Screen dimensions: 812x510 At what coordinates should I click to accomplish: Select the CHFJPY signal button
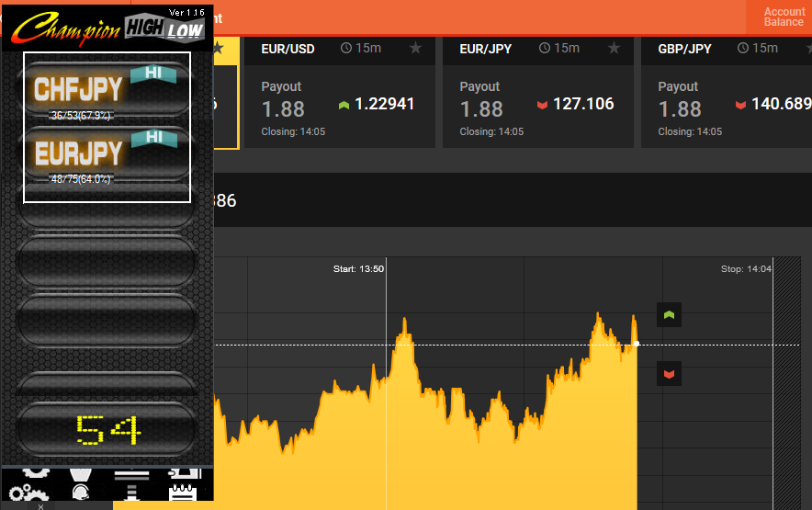(78, 89)
